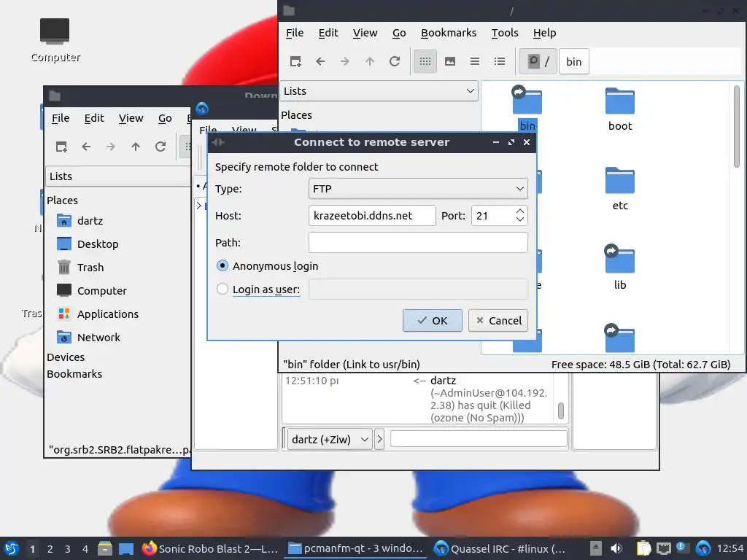This screenshot has width=747, height=560.
Task: Cancel the remote server dialog
Action: pyautogui.click(x=498, y=321)
